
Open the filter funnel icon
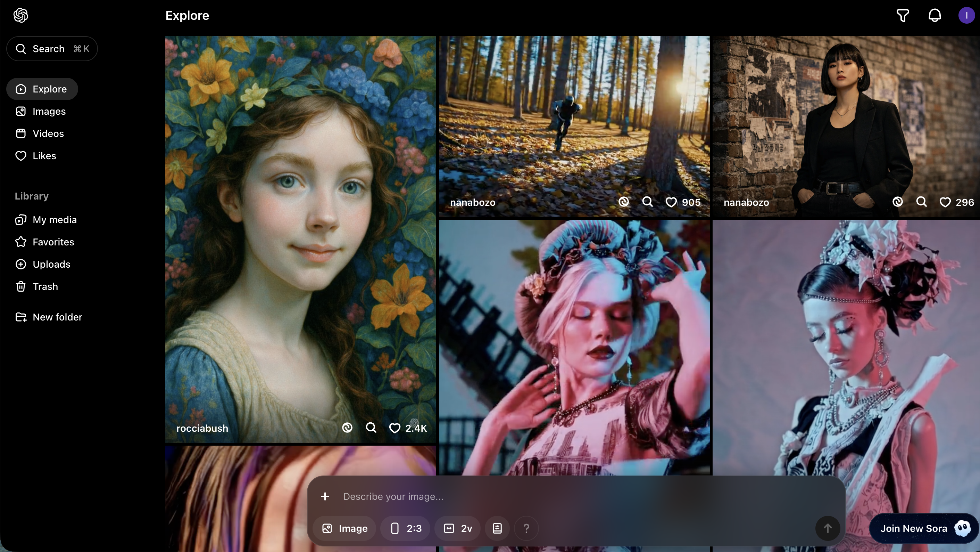(x=903, y=16)
